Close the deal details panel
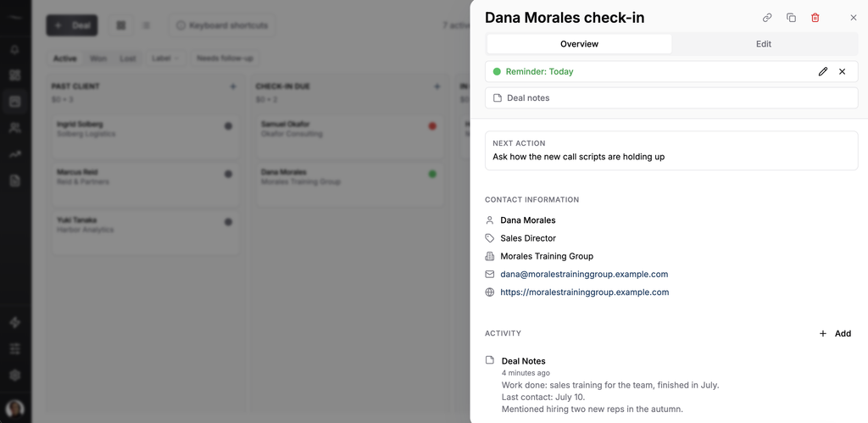Screen dimensions: 868x423 [853, 18]
